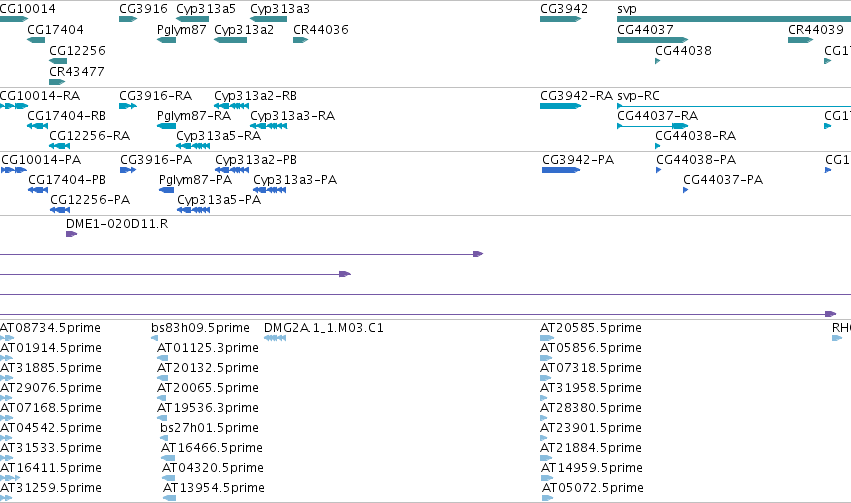Click the purple arrow glyph under DME1-020D11.R
The width and height of the screenshot is (851, 503).
coord(71,234)
